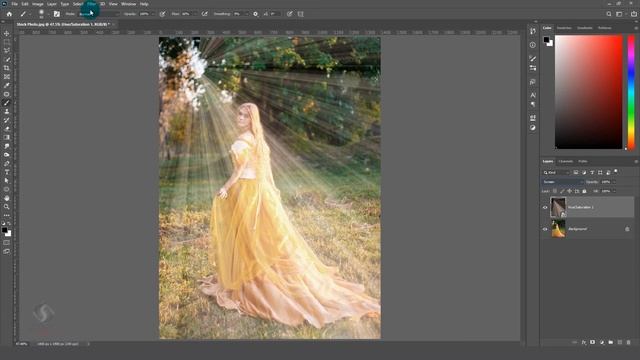
Task: Add a layer style with fx icon
Action: [584, 342]
